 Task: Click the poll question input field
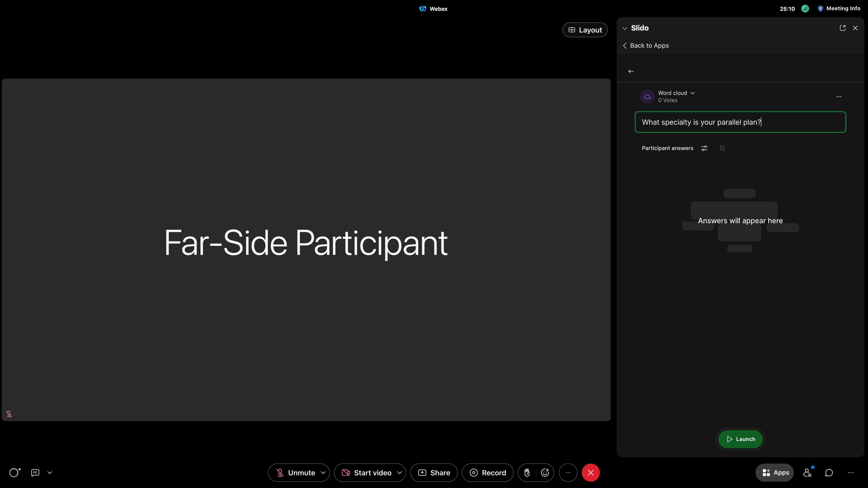coord(740,122)
